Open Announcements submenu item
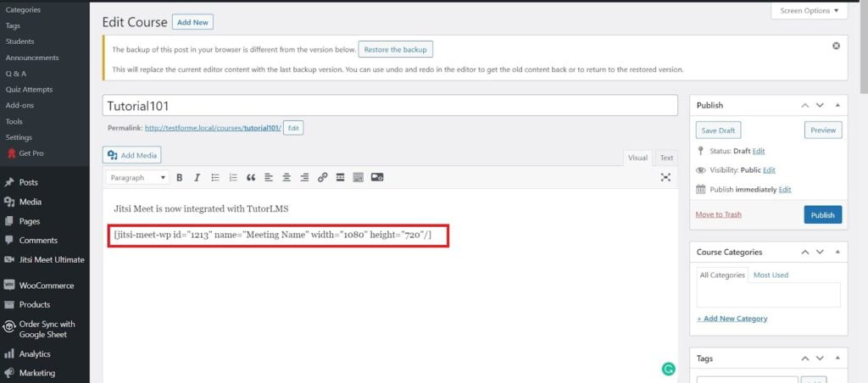 click(x=32, y=58)
